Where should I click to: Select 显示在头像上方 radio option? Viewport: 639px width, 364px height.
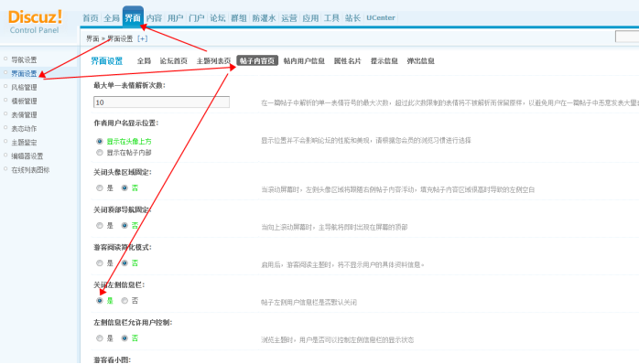pyautogui.click(x=100, y=141)
